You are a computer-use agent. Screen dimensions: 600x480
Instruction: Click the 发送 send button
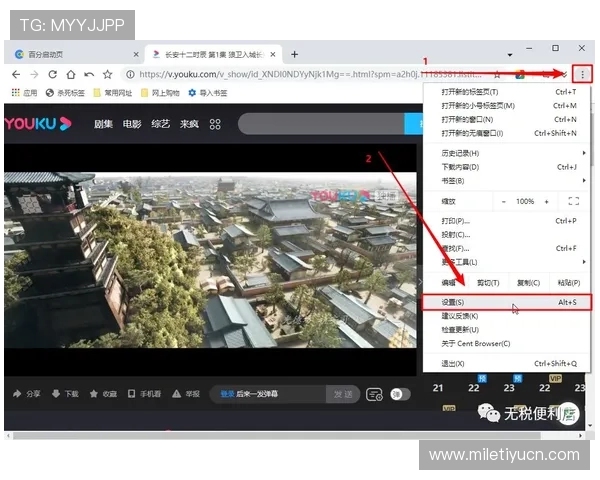click(x=343, y=394)
